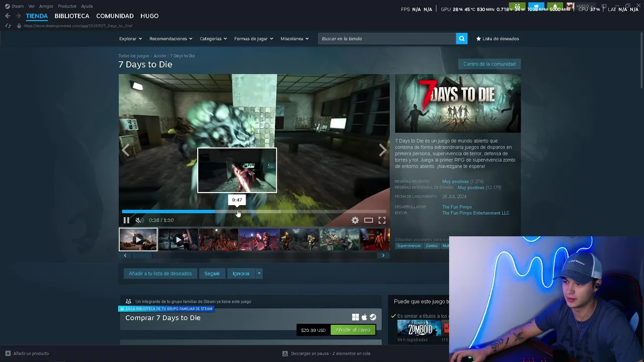Expand the Miscelánea dropdown menu
This screenshot has width=644, height=362.
coord(295,39)
